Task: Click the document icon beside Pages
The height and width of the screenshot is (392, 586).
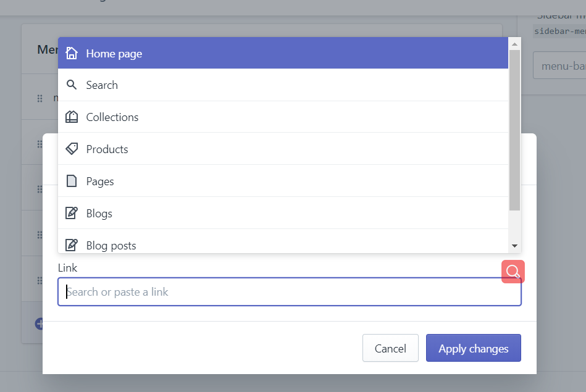Action: (72, 181)
